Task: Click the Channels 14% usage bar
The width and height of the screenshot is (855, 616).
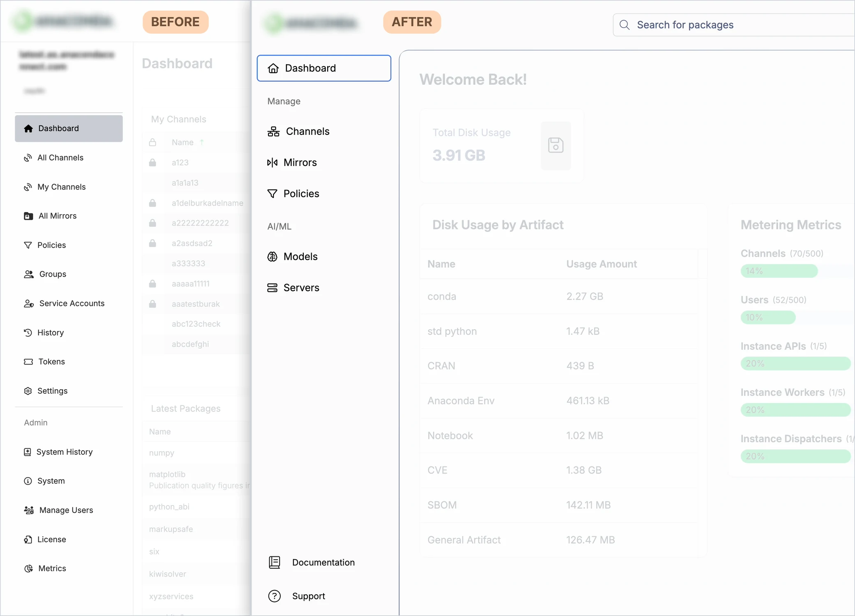Action: [x=779, y=271]
